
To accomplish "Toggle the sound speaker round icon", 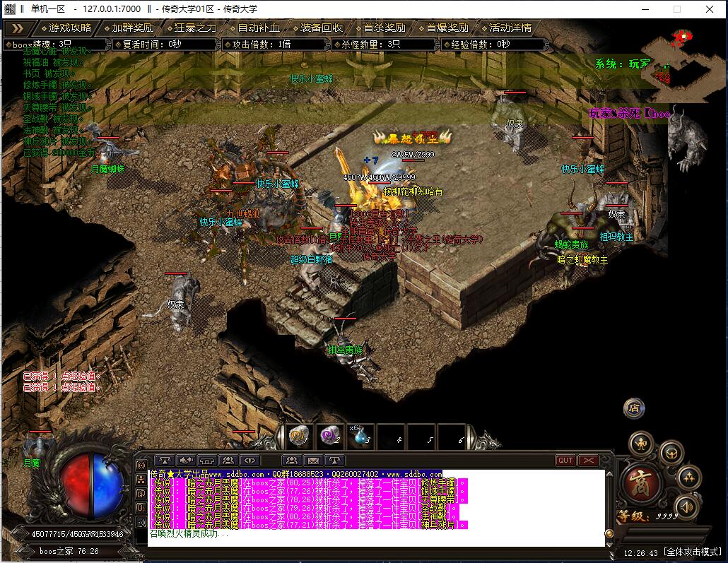I will tap(686, 506).
